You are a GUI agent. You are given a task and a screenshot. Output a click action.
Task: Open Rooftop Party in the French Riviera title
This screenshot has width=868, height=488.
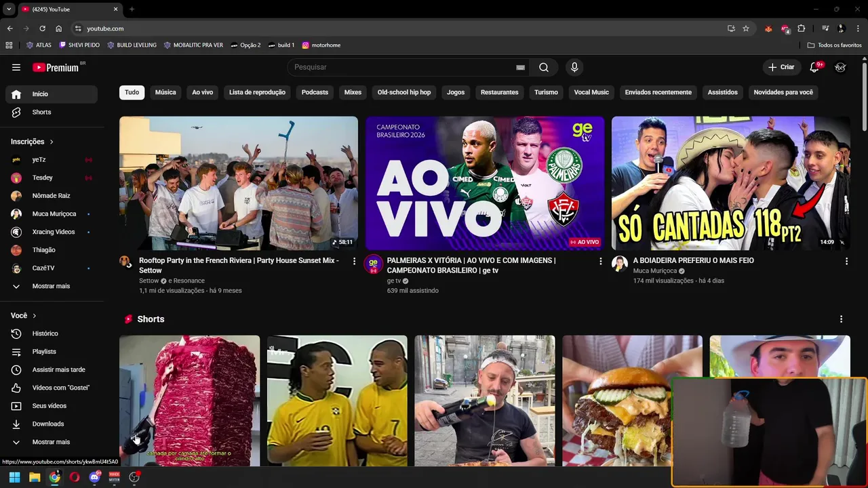click(239, 266)
